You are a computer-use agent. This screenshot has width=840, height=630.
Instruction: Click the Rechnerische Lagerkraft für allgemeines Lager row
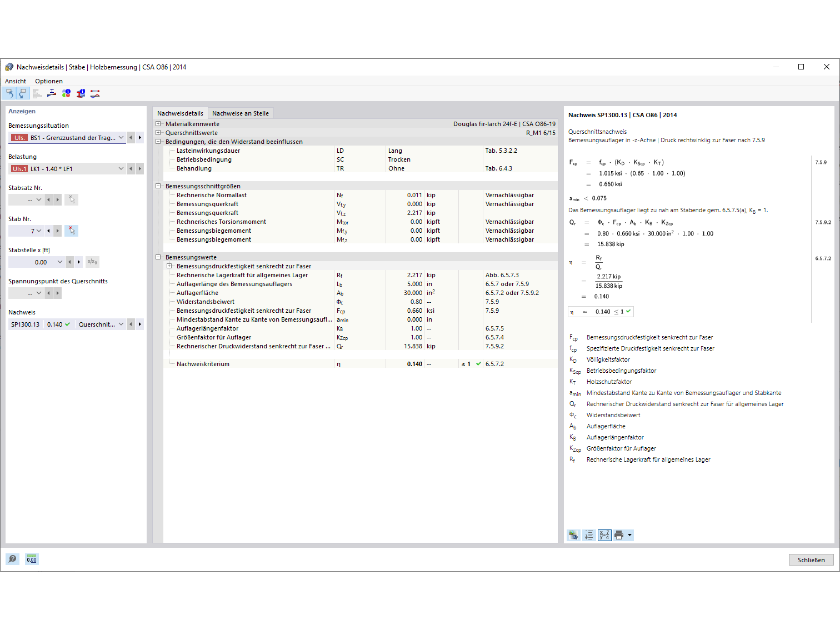pyautogui.click(x=360, y=275)
